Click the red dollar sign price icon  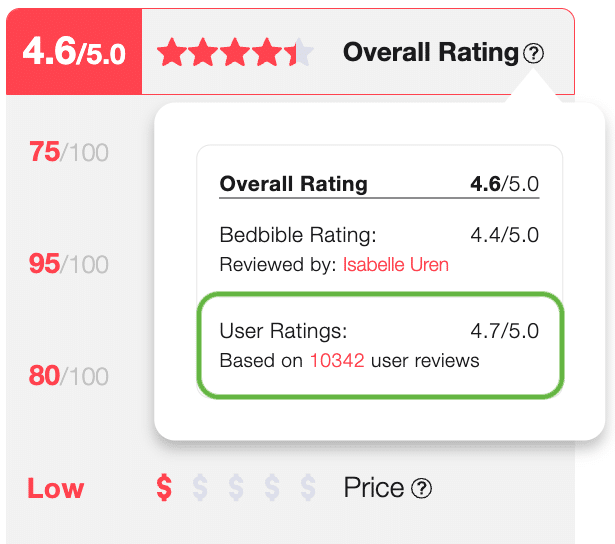[165, 488]
